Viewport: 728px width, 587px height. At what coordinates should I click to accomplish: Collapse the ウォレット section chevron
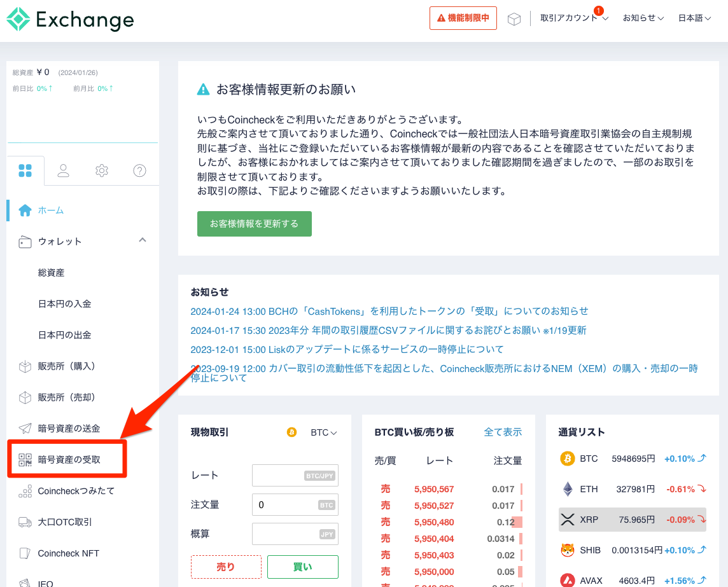coord(143,240)
